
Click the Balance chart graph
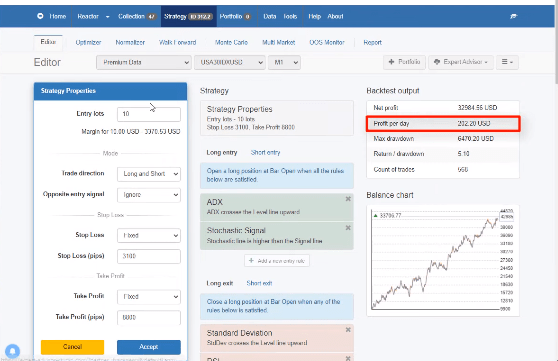tap(443, 260)
